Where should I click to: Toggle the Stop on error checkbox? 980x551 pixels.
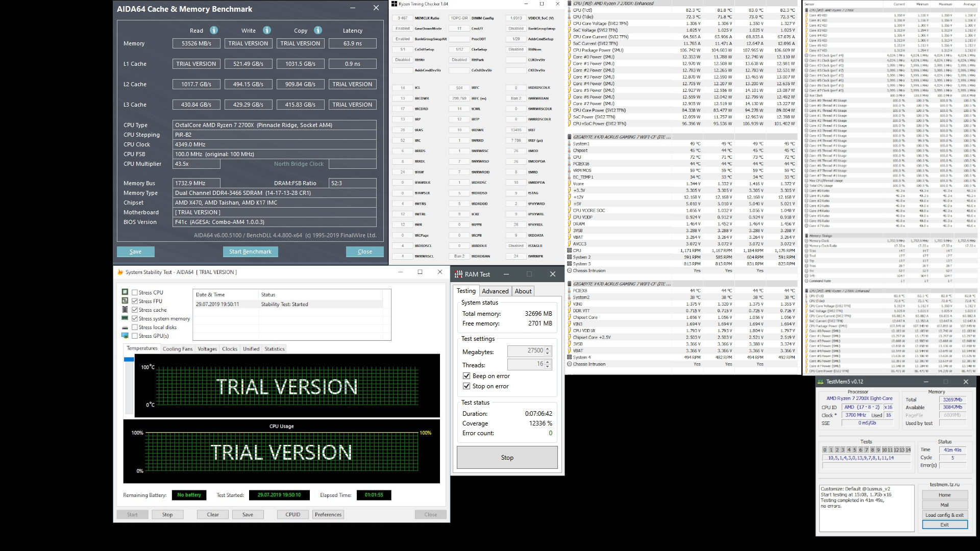(x=467, y=386)
